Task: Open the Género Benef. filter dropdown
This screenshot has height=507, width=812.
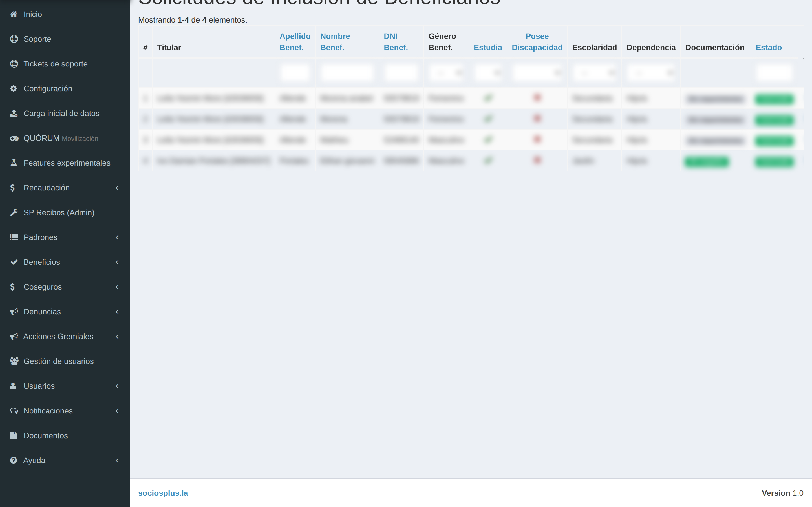Action: click(446, 73)
